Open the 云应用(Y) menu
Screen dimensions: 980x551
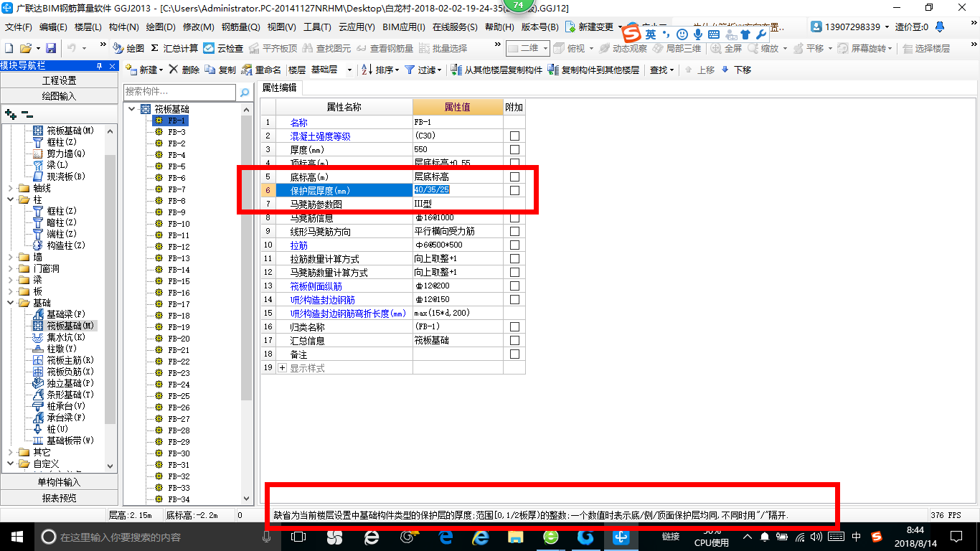pyautogui.click(x=357, y=27)
